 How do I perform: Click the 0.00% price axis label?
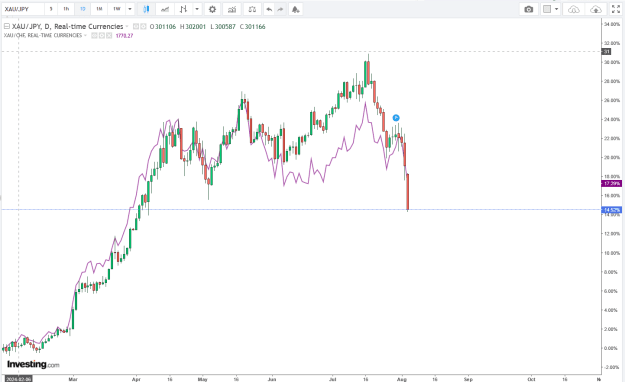[611, 348]
